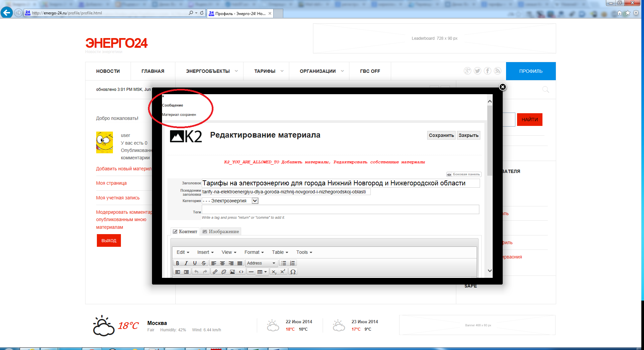Image resolution: width=644 pixels, height=350 pixels.
Task: Click the modal vertical scrollbar thumb
Action: tap(490, 140)
